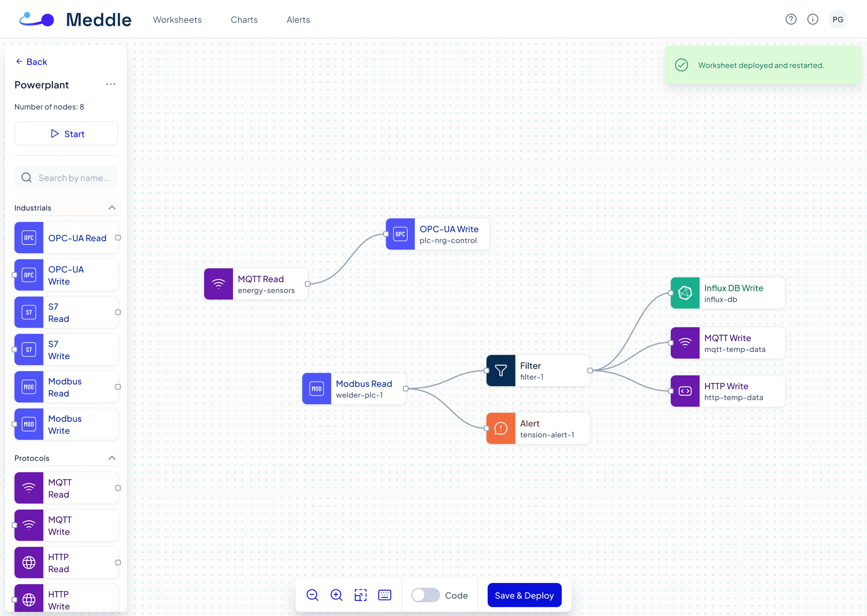Click the three-dots menu next to Powerplant

[110, 84]
